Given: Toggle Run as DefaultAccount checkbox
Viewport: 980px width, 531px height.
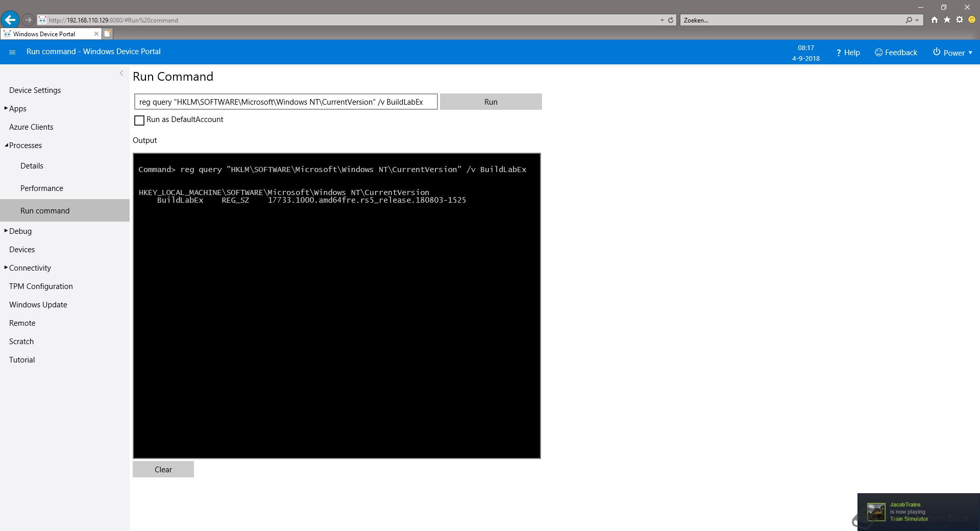Looking at the screenshot, I should pos(139,120).
